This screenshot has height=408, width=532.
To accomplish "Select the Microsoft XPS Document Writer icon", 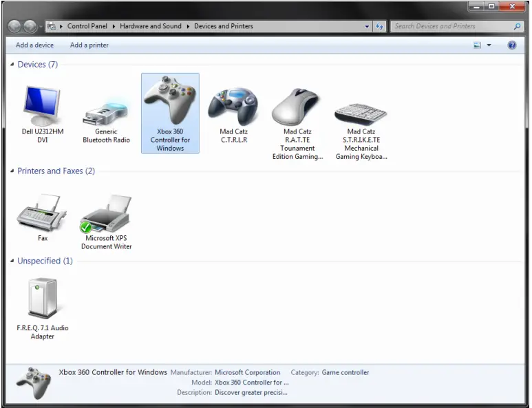I will 105,214.
